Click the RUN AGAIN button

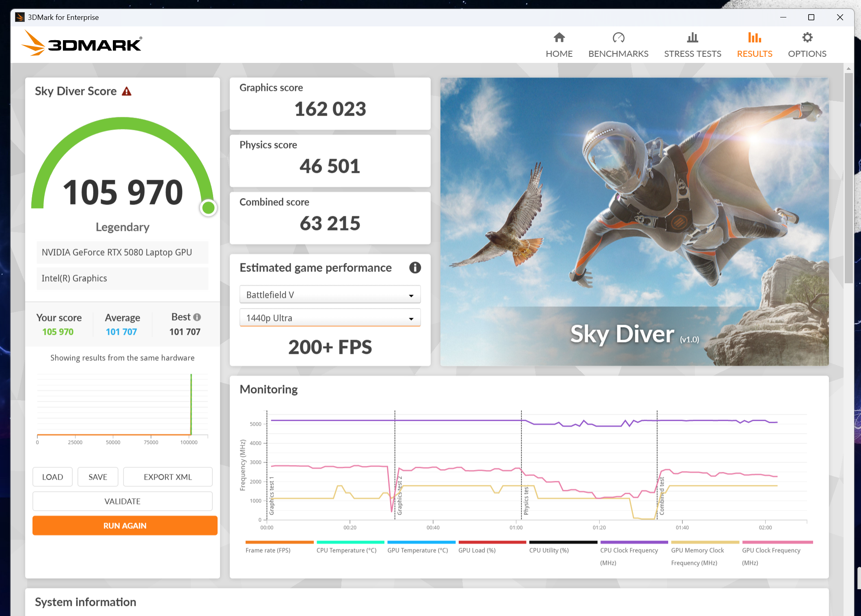[x=125, y=526]
